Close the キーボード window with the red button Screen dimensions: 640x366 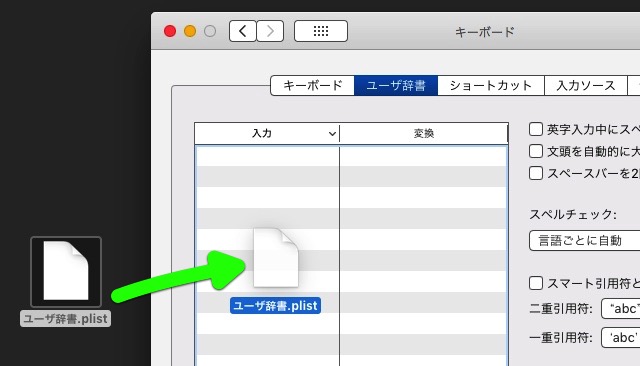coord(170,31)
